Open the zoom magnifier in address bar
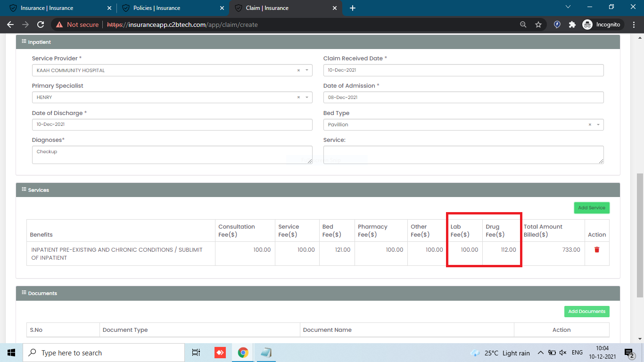Image resolution: width=644 pixels, height=362 pixels. 523,25
